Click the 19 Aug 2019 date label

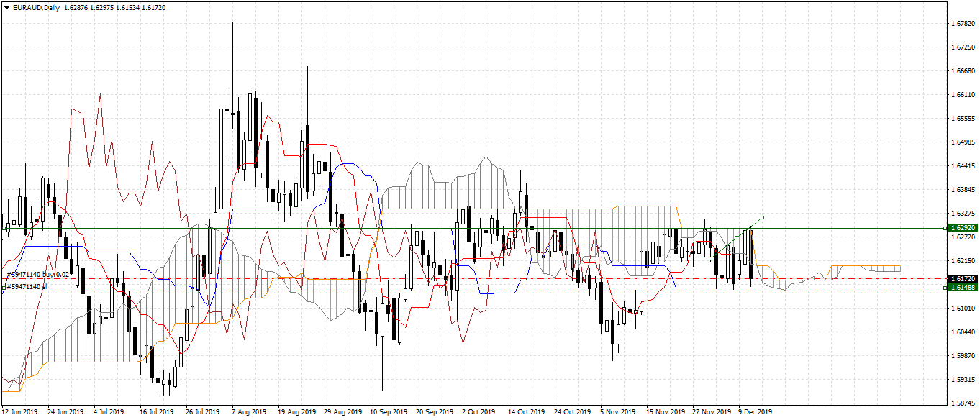click(x=296, y=412)
